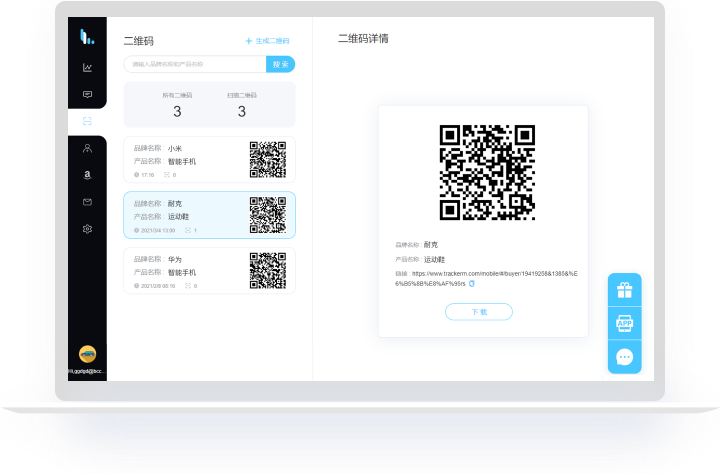
Task: Click the 耐克 card QR thumbnail
Action: point(268,215)
